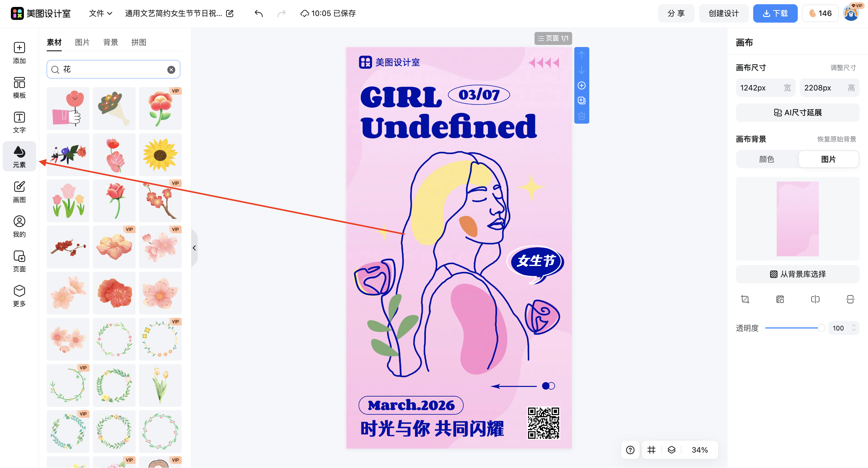868x468 pixels.
Task: Open the 图片 tab next to 素材
Action: click(82, 42)
